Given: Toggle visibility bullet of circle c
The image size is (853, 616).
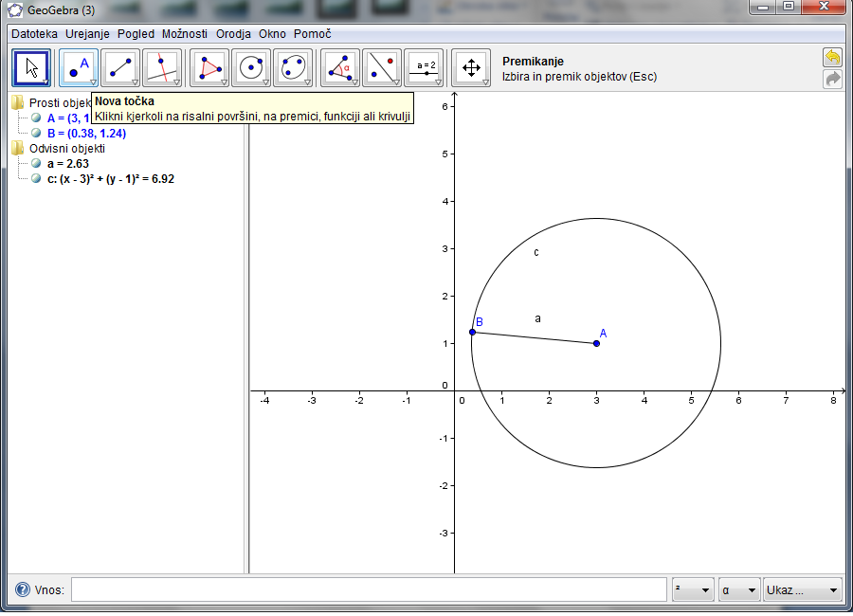Looking at the screenshot, I should [36, 178].
